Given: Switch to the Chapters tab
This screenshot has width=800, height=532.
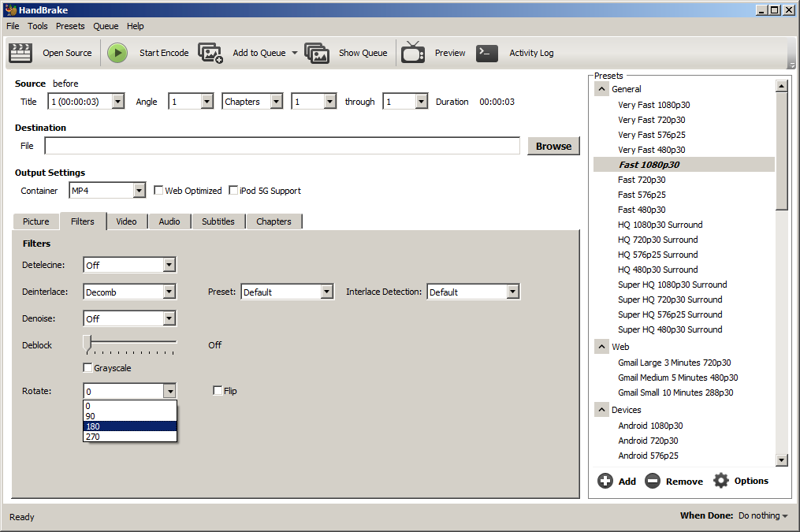Looking at the screenshot, I should tap(273, 221).
